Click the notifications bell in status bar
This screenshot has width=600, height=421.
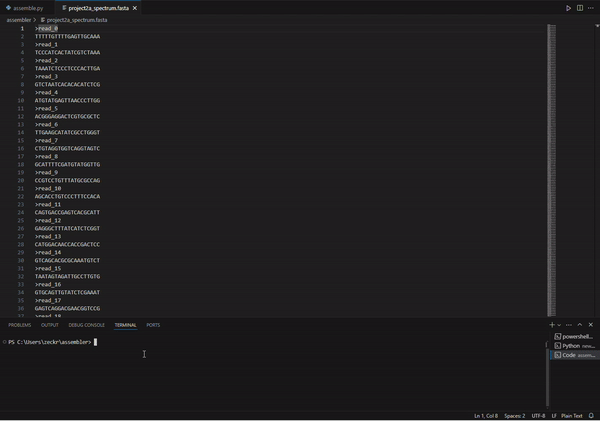coord(591,415)
